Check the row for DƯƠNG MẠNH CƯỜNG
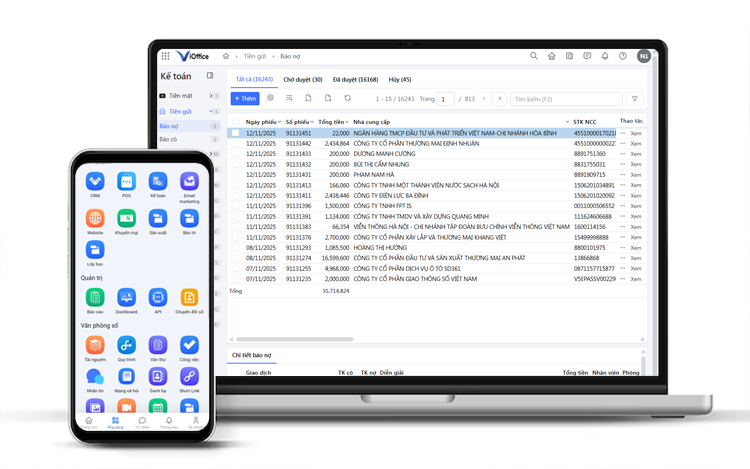The width and height of the screenshot is (750, 469). pos(235,154)
